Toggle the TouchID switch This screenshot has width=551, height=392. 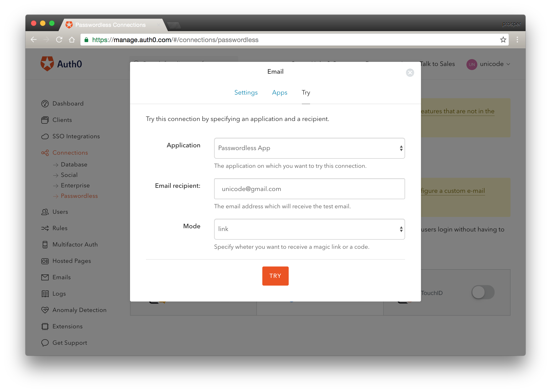[483, 292]
